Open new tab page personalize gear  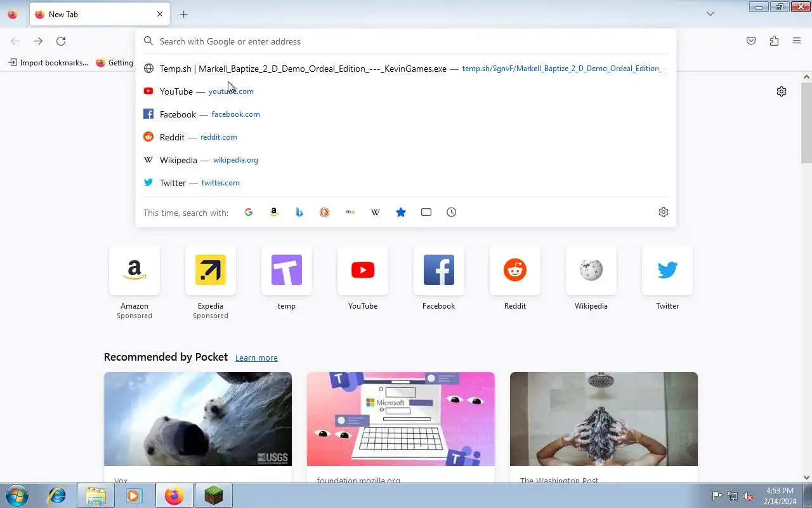coord(782,91)
